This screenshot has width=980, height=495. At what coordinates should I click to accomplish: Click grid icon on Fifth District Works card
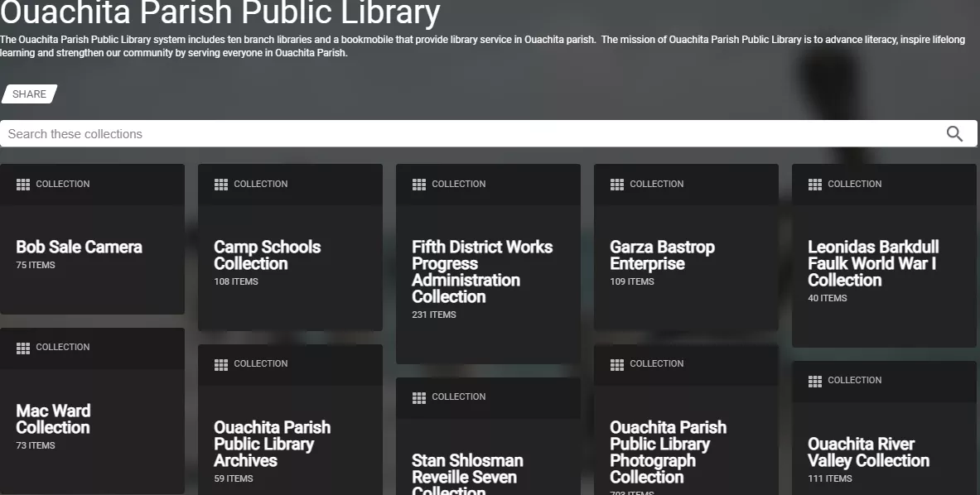tap(419, 184)
